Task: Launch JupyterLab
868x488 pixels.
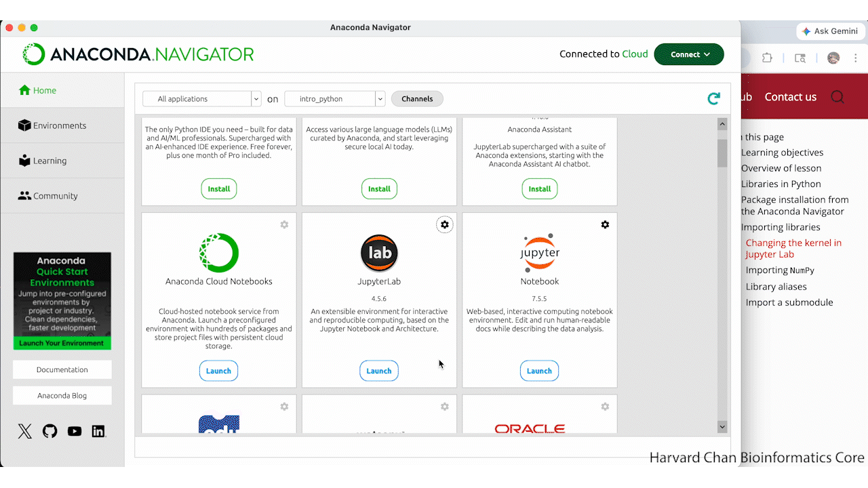Action: (378, 371)
